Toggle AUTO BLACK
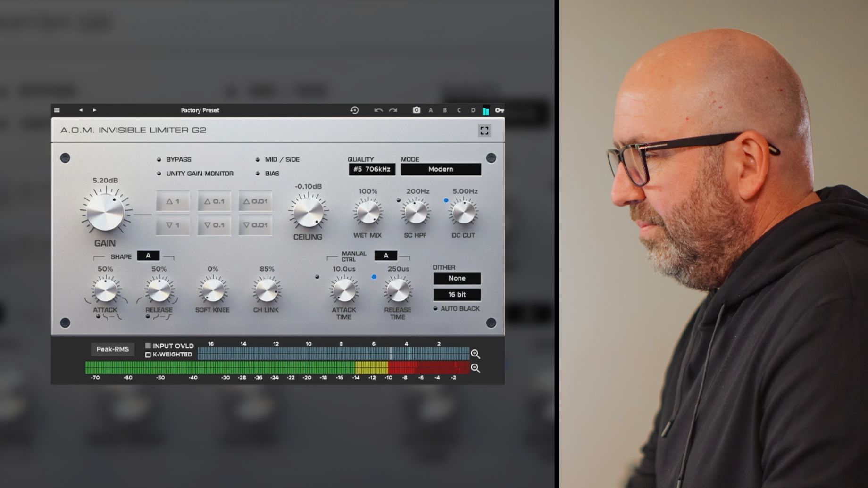The width and height of the screenshot is (868, 488). tap(435, 309)
